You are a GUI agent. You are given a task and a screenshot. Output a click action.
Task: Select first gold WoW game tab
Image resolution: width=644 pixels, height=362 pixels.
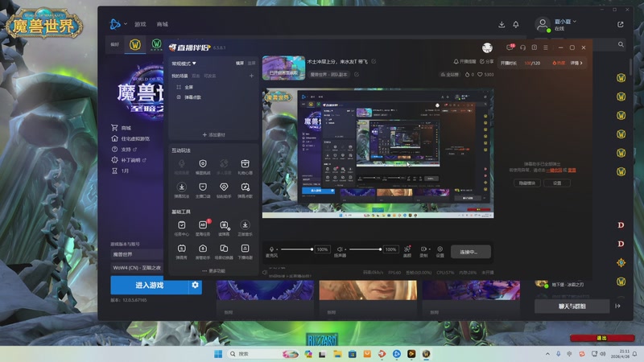pyautogui.click(x=135, y=44)
